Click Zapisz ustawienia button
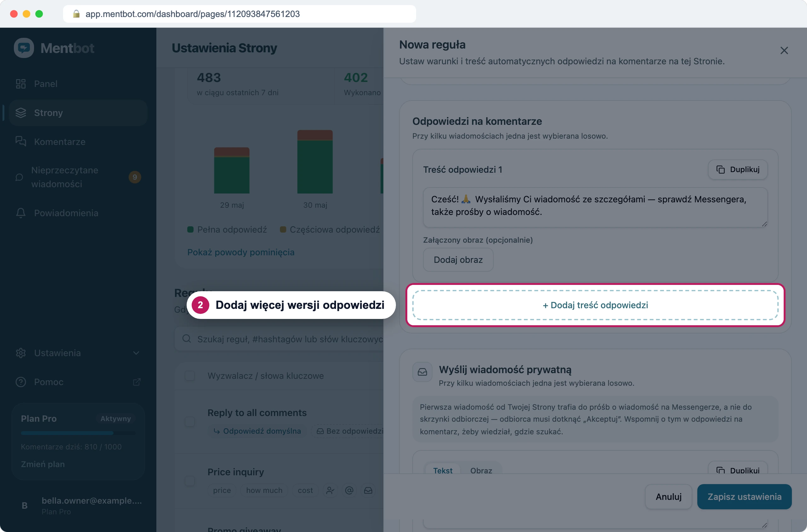Image resolution: width=807 pixels, height=532 pixels. (x=744, y=496)
